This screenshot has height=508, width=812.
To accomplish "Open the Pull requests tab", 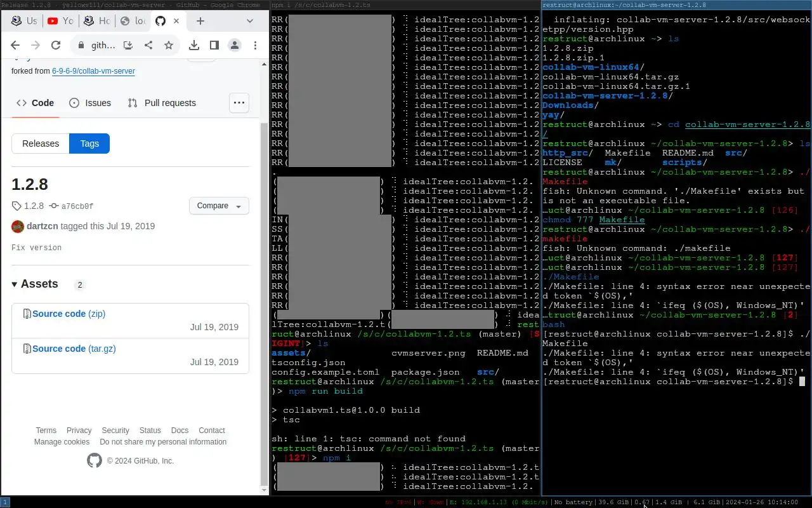I will click(x=162, y=103).
